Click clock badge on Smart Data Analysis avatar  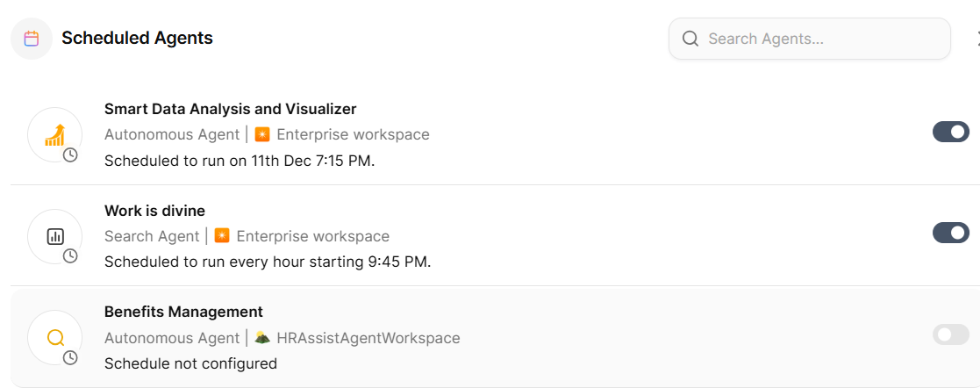coord(70,154)
